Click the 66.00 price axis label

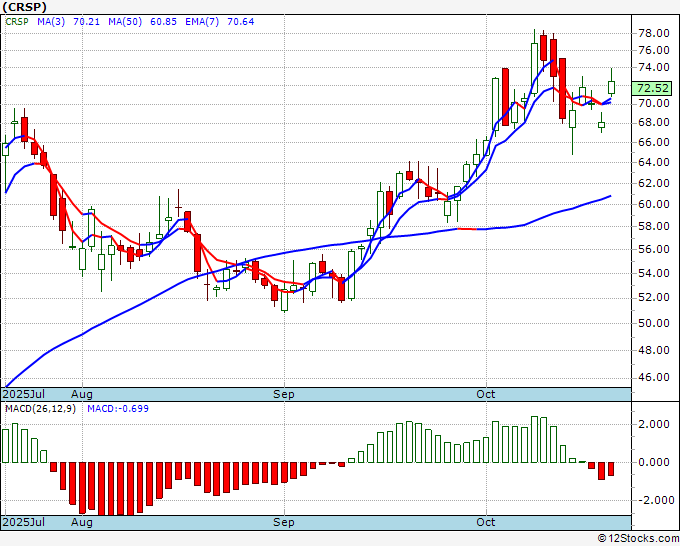tap(654, 142)
